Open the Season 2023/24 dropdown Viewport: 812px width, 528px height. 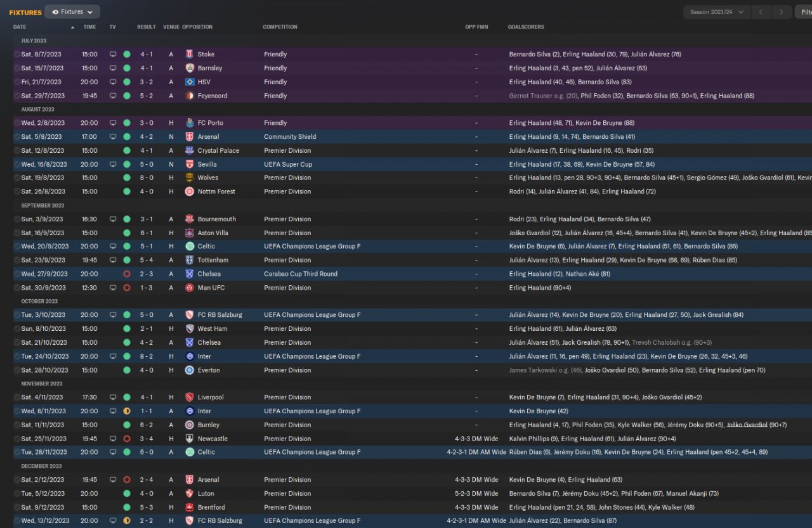pyautogui.click(x=716, y=12)
